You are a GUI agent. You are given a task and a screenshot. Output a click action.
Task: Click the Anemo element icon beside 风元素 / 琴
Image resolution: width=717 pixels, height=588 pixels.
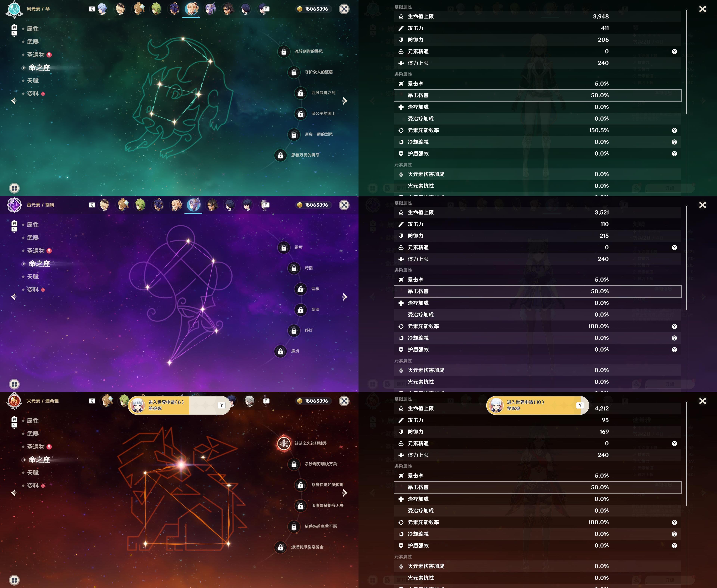14,9
